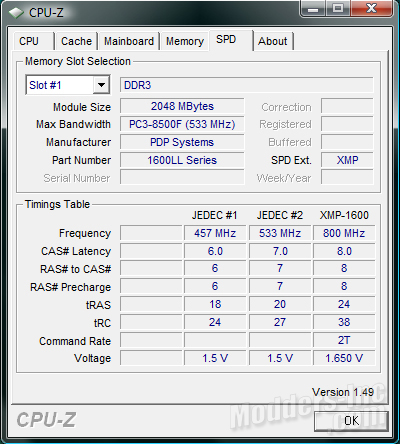Select the PC3-8500F Max Bandwidth field
Viewport: 400px width, 444px height.
tap(182, 124)
